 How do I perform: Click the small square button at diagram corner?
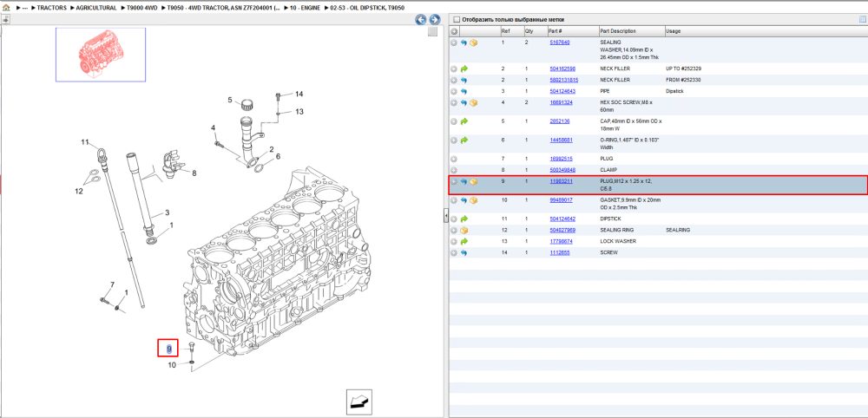pos(433,32)
